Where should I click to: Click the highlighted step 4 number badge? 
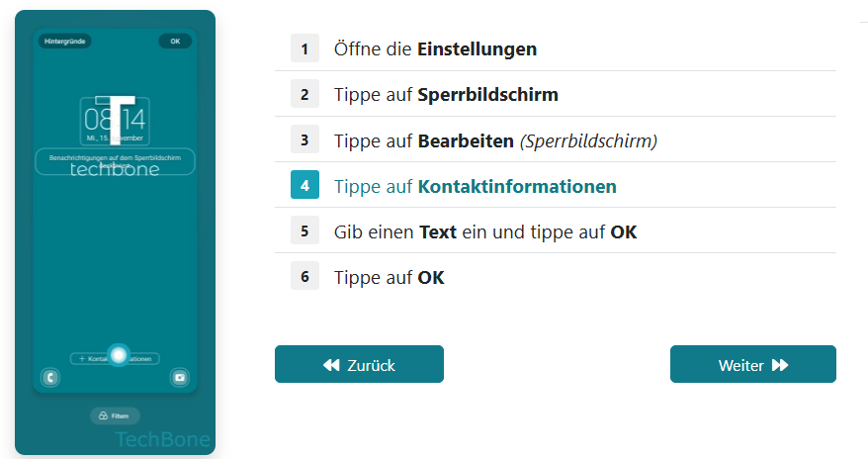pyautogui.click(x=304, y=186)
